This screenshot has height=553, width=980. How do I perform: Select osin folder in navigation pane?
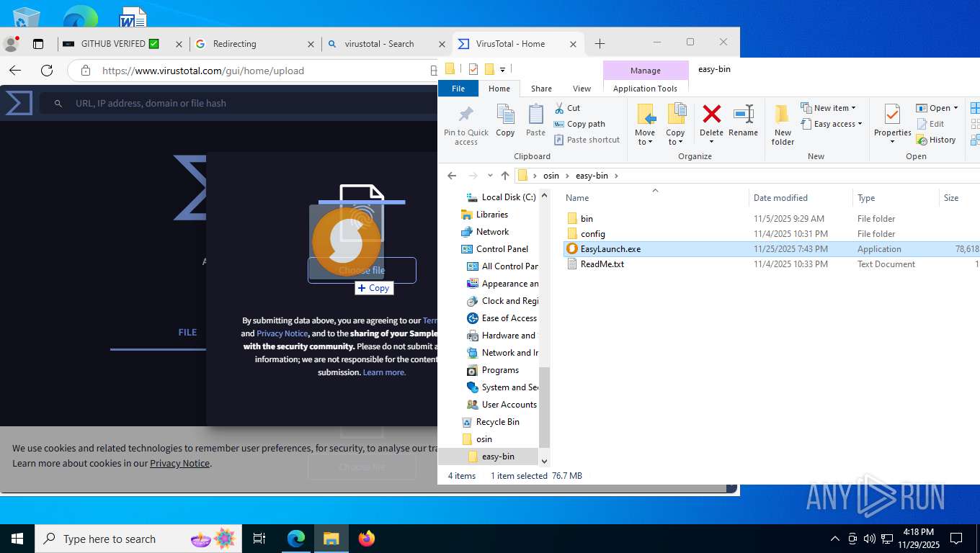tap(484, 439)
